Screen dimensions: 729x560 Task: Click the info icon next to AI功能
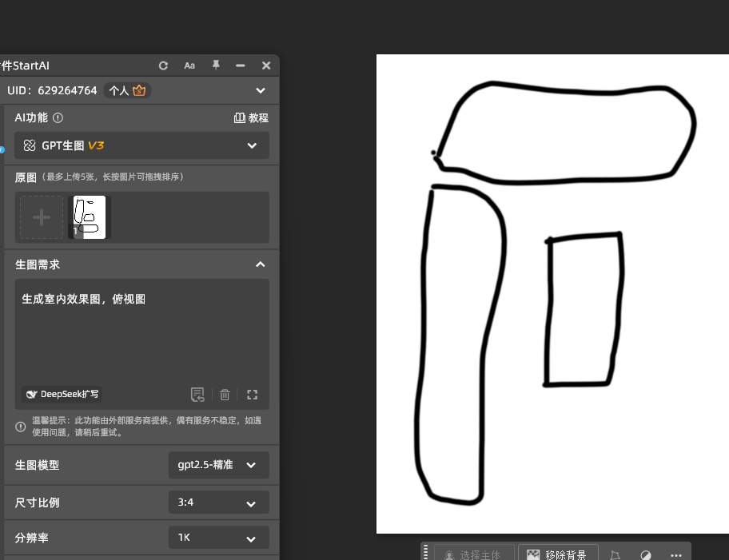pyautogui.click(x=58, y=118)
